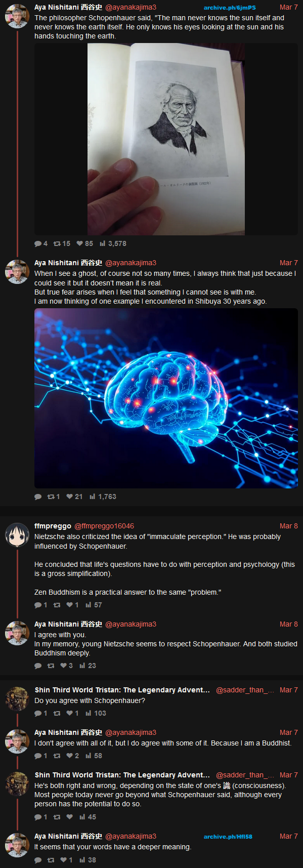Viewport: 303px width, 868px height.
Task: Click views chart icon showing 3,578
Action: [x=103, y=243]
